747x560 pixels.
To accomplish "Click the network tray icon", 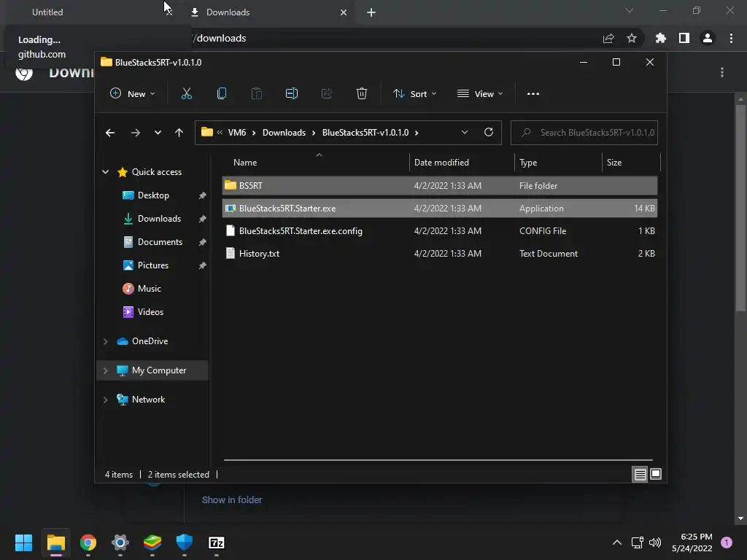I will pyautogui.click(x=637, y=542).
